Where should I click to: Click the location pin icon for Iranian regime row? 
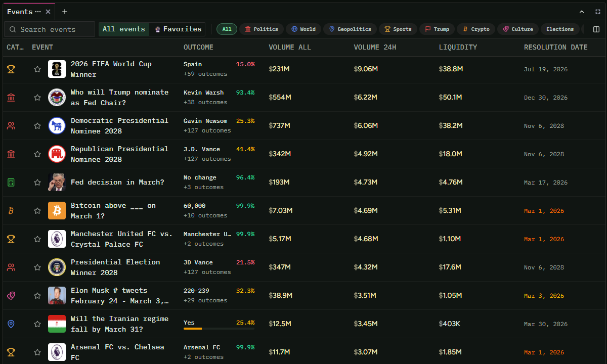[11, 324]
